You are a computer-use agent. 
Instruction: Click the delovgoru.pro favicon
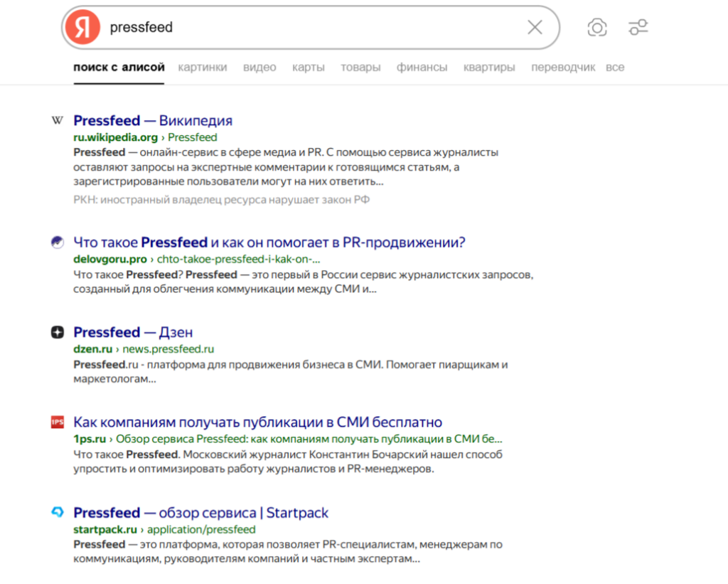pos(58,243)
